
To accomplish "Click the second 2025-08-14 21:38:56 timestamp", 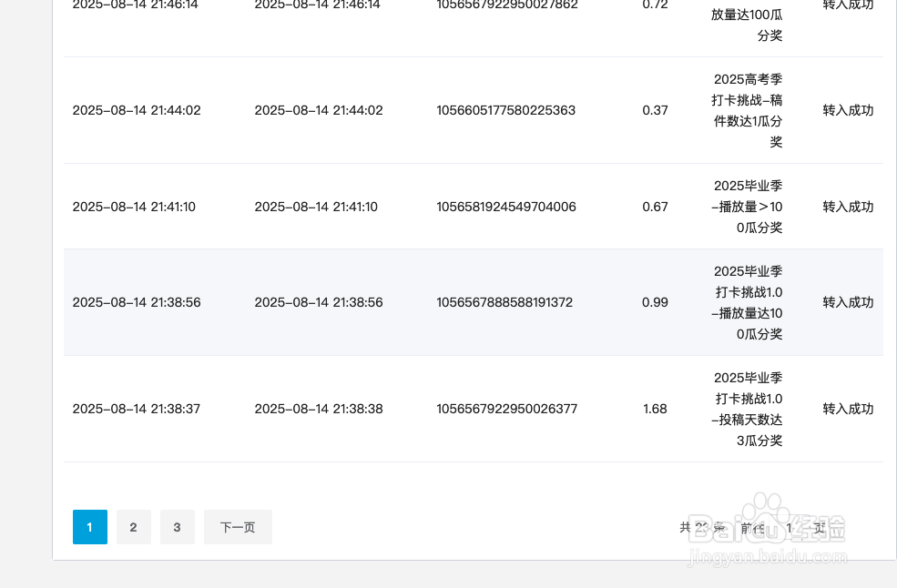I will 319,302.
